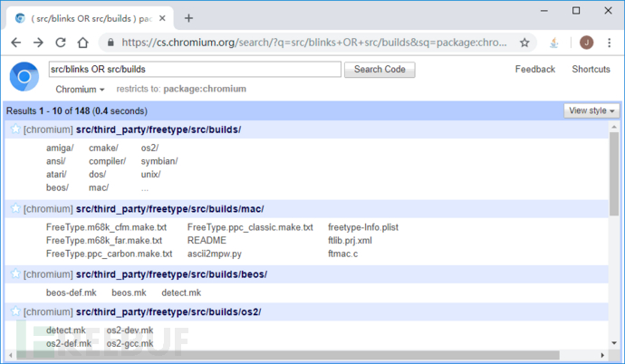
Task: Open the Shortcuts link
Action: click(591, 70)
